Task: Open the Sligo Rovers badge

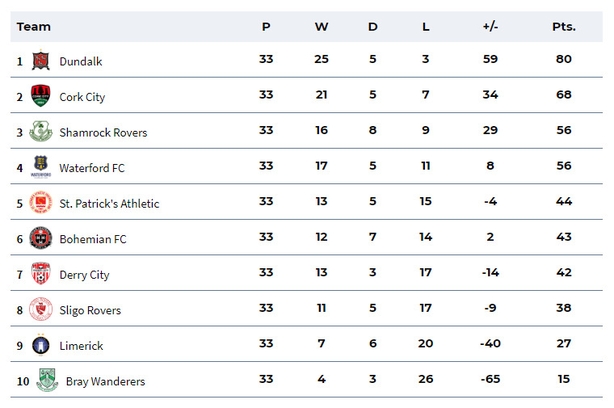Action: click(41, 309)
